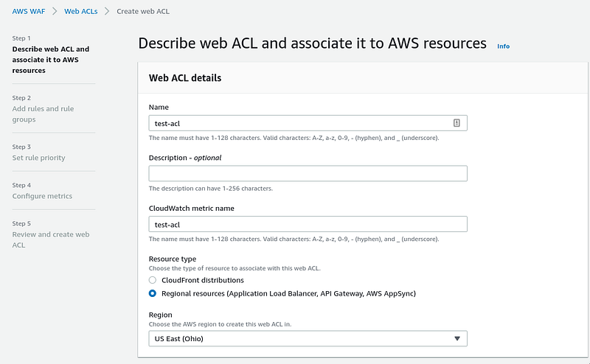The height and width of the screenshot is (364, 590).
Task: Go to Step 2 Add rules and rule groups
Action: [43, 114]
